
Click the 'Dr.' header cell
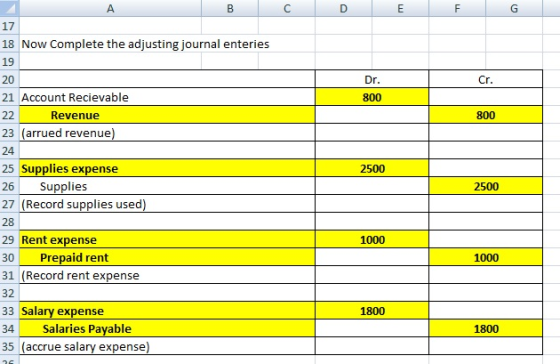(372, 79)
